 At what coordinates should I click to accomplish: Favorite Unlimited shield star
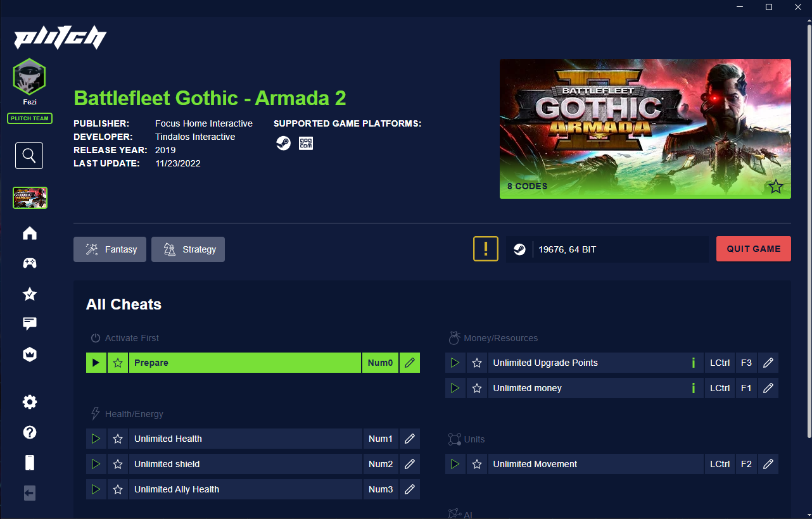(x=118, y=464)
